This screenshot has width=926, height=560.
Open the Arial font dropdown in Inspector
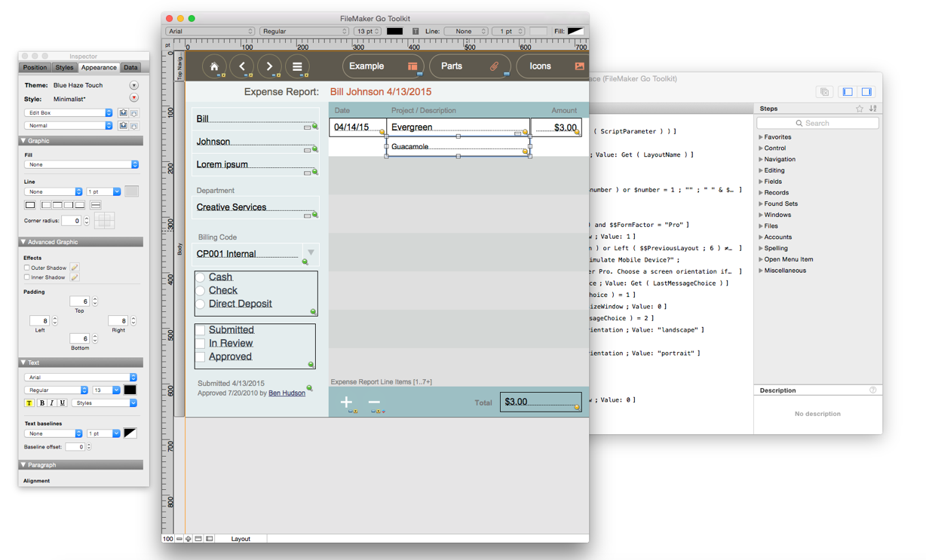81,378
